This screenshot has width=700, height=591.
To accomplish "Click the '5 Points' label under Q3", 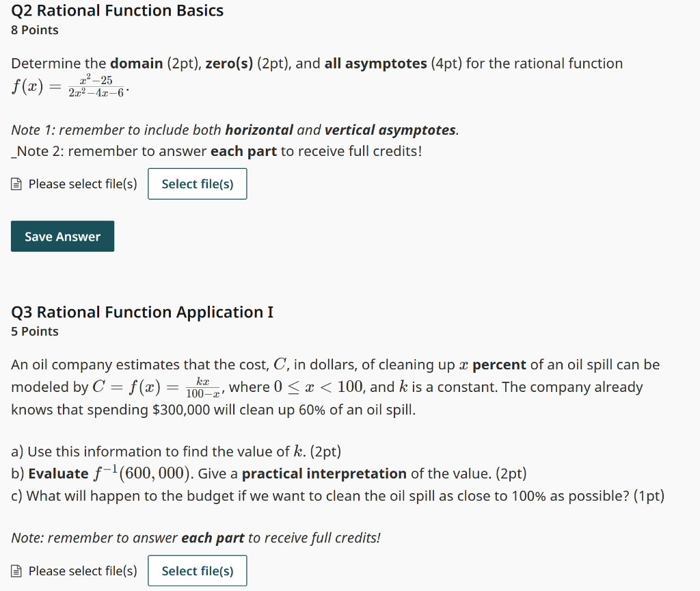I will coord(34,331).
